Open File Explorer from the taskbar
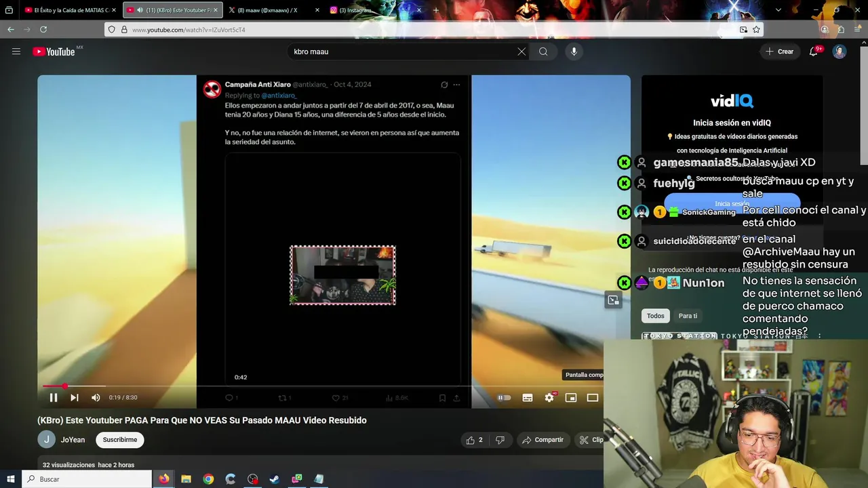Image resolution: width=868 pixels, height=488 pixels. [186, 479]
